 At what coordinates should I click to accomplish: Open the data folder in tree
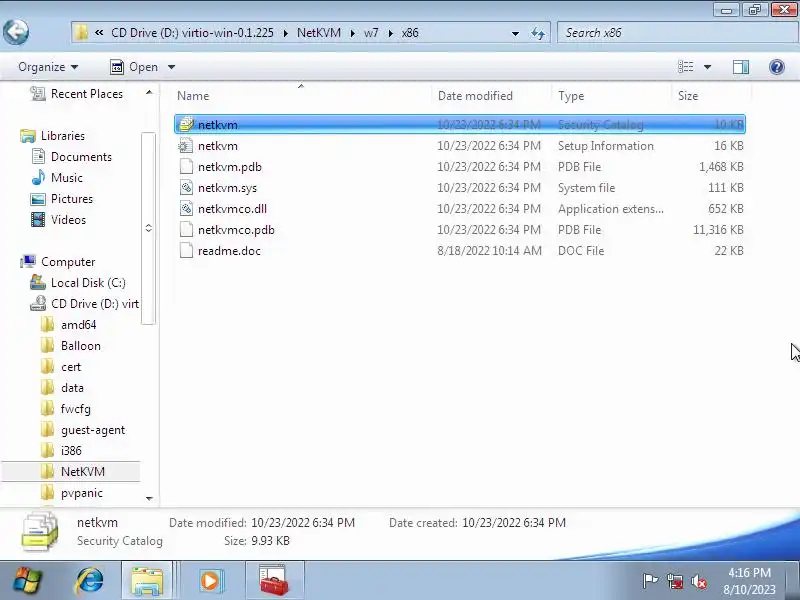point(72,388)
